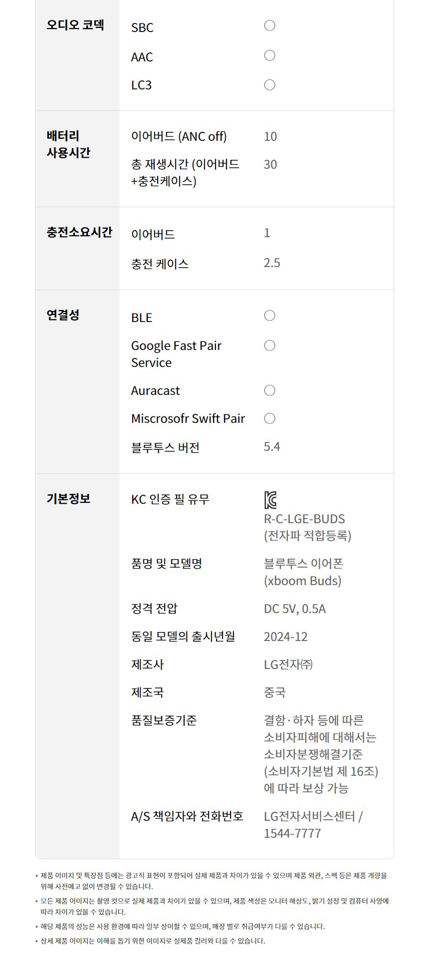Click the 1544-7777 service phone number
The height and width of the screenshot is (980, 429).
point(292,833)
